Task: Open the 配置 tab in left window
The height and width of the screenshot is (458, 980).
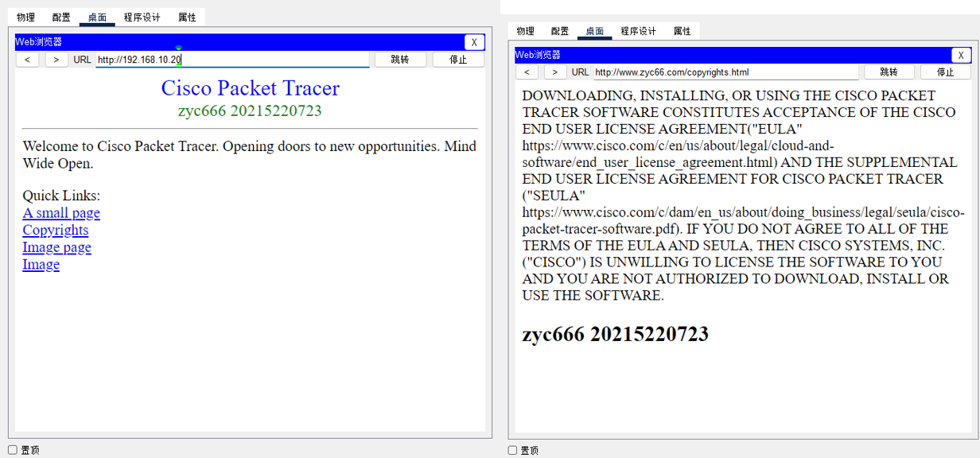Action: 61,17
